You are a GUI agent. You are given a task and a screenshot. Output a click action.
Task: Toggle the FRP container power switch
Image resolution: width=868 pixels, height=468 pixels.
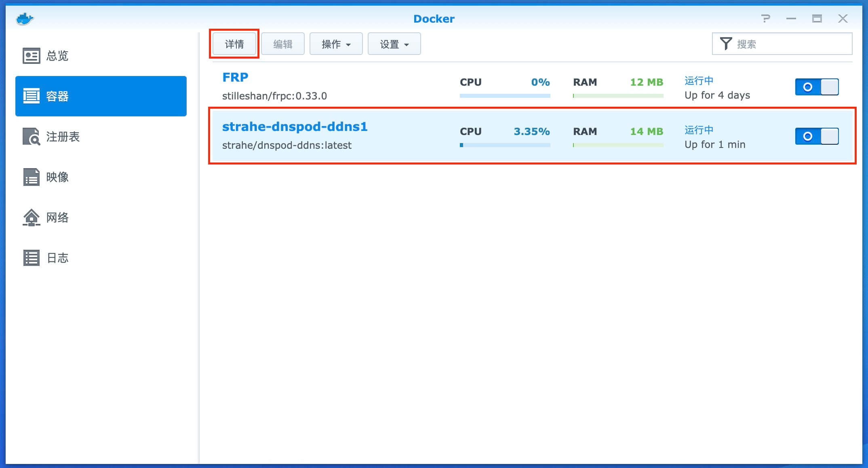point(817,87)
